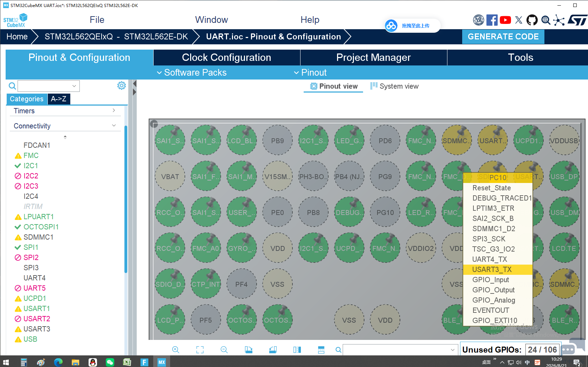Open the Pinout dropdown menu
The width and height of the screenshot is (588, 367).
click(310, 72)
